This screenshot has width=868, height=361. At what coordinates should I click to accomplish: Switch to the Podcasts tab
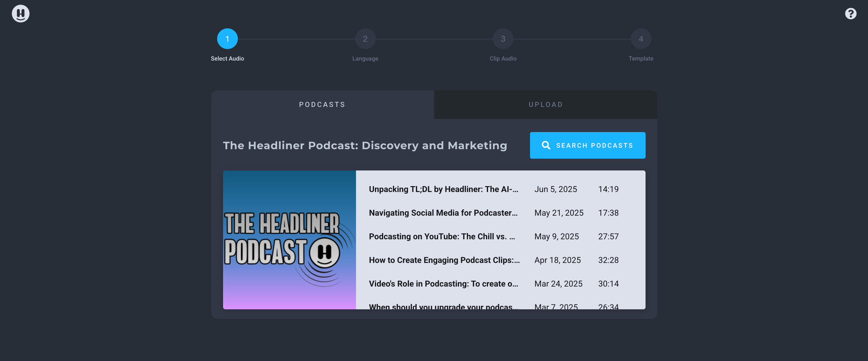tap(322, 105)
